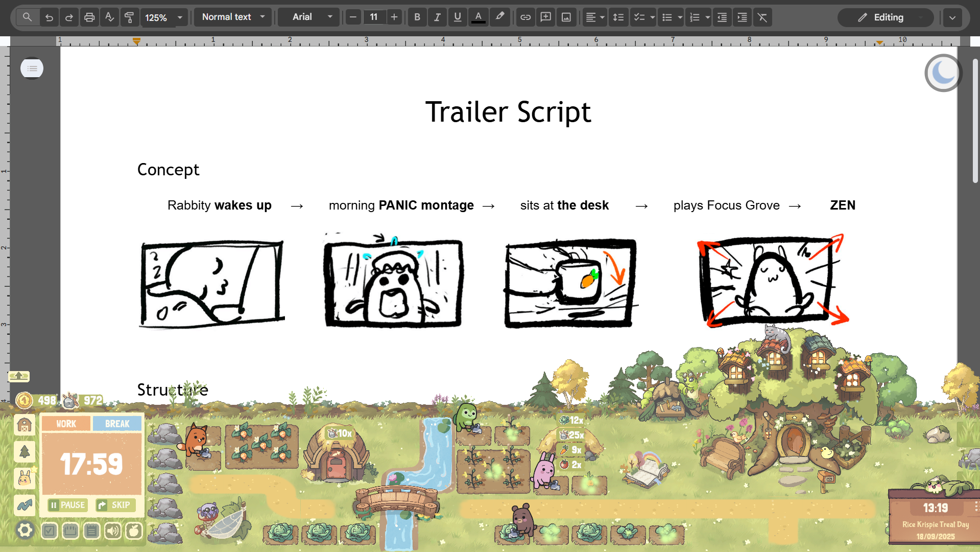The width and height of the screenshot is (980, 552).
Task: View the statistics chart in the game
Action: [25, 505]
